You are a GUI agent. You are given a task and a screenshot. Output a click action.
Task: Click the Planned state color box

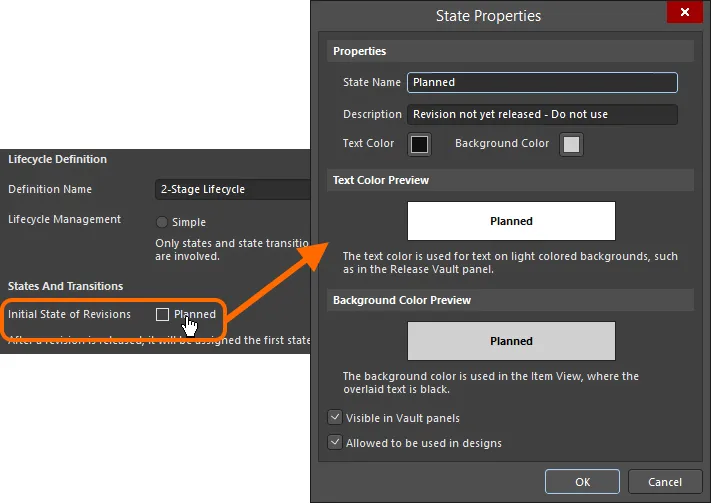pyautogui.click(x=162, y=314)
